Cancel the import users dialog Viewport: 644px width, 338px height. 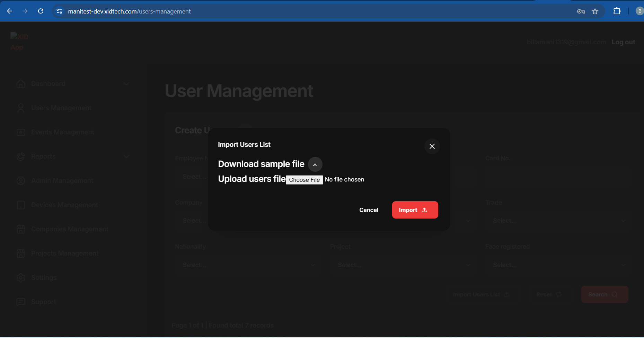369,210
